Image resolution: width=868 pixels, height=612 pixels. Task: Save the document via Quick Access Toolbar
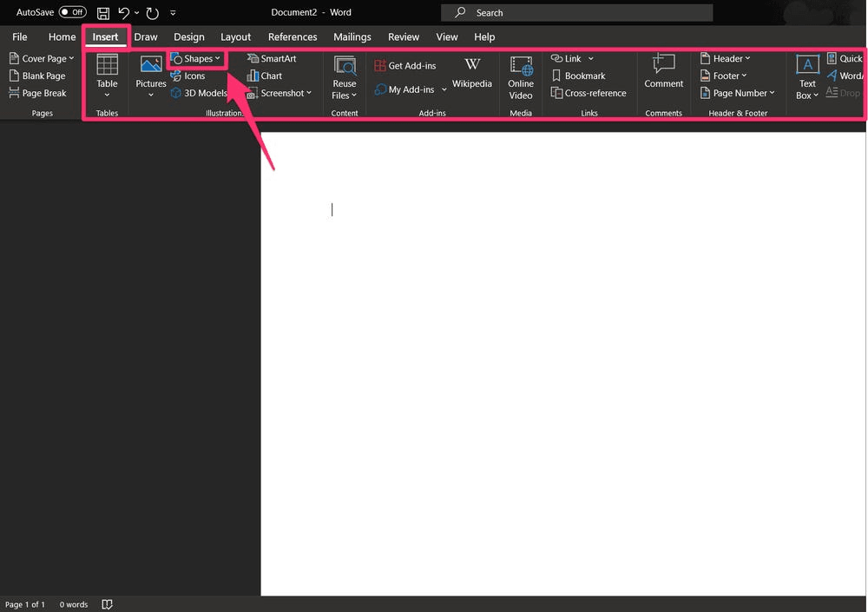point(102,12)
